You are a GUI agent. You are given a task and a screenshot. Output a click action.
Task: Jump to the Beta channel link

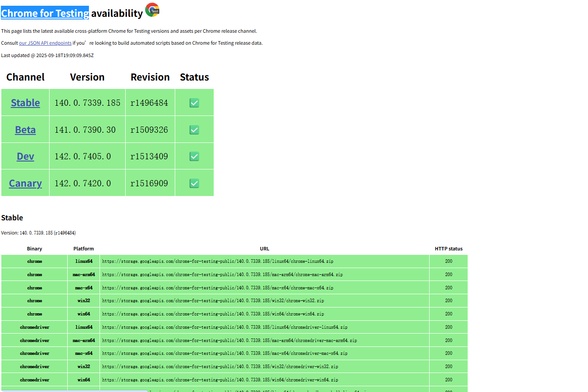click(x=25, y=130)
